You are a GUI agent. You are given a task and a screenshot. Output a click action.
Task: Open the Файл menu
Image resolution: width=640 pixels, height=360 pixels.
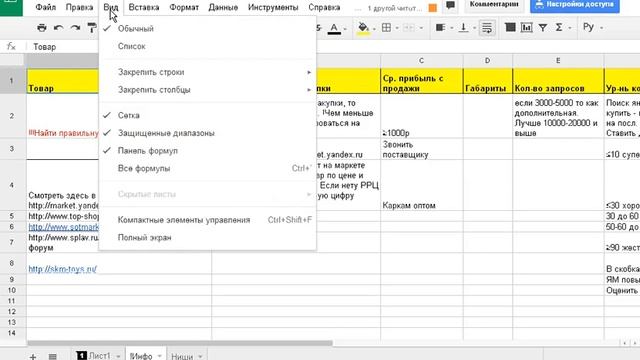click(x=45, y=7)
